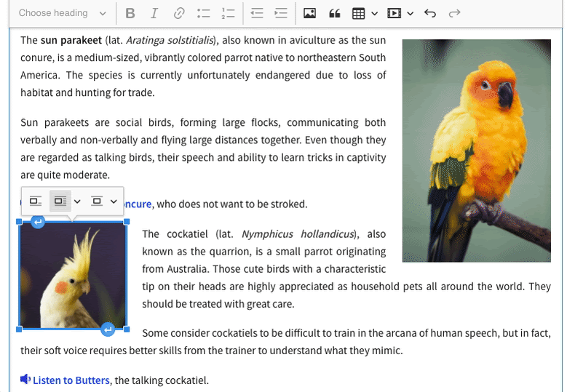The height and width of the screenshot is (392, 567).
Task: Decrease indent with the outdent icon
Action: click(256, 13)
